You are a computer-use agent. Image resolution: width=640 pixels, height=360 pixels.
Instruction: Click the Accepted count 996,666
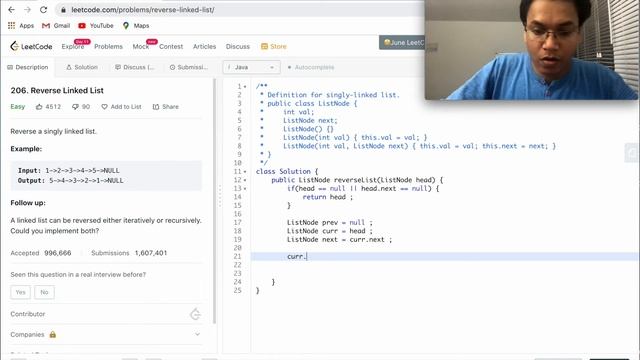click(58, 253)
